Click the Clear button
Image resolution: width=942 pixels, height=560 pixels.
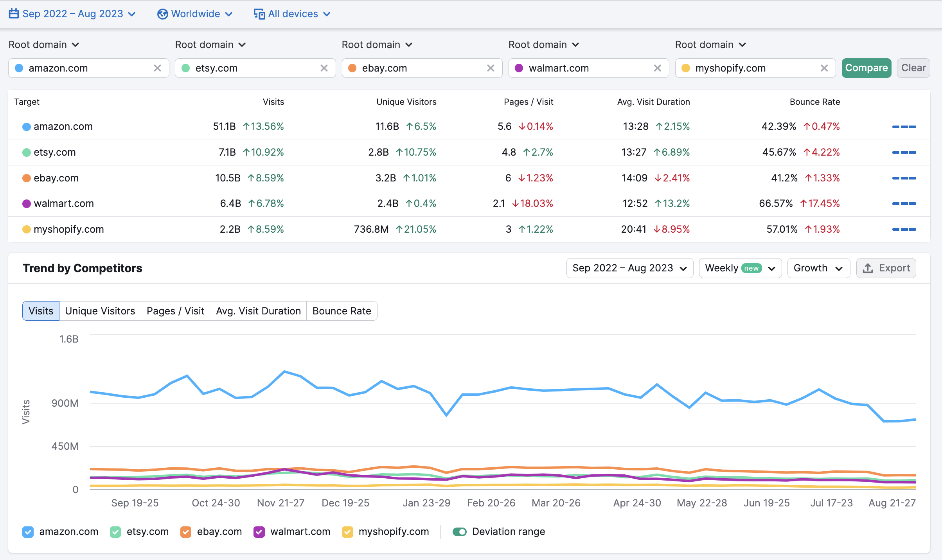click(913, 68)
